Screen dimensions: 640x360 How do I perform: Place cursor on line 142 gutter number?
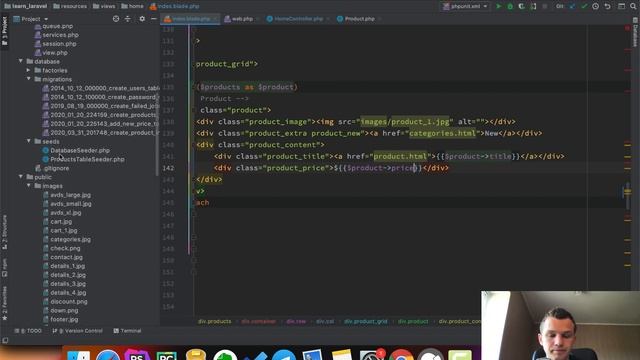(169, 168)
